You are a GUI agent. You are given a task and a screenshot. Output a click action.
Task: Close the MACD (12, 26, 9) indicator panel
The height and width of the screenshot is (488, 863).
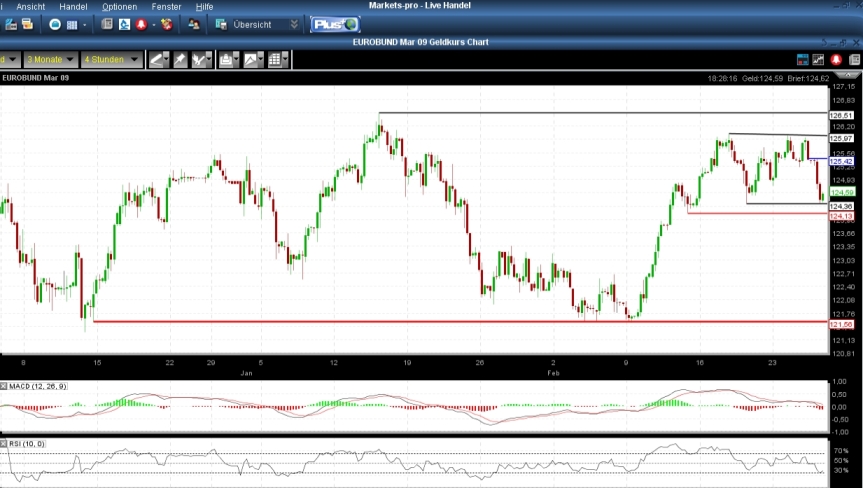(3, 386)
